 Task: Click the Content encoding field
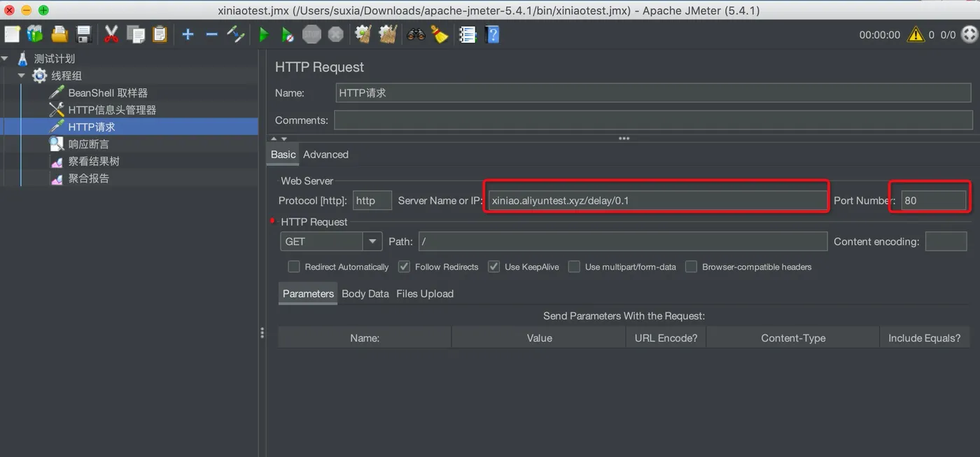point(946,241)
